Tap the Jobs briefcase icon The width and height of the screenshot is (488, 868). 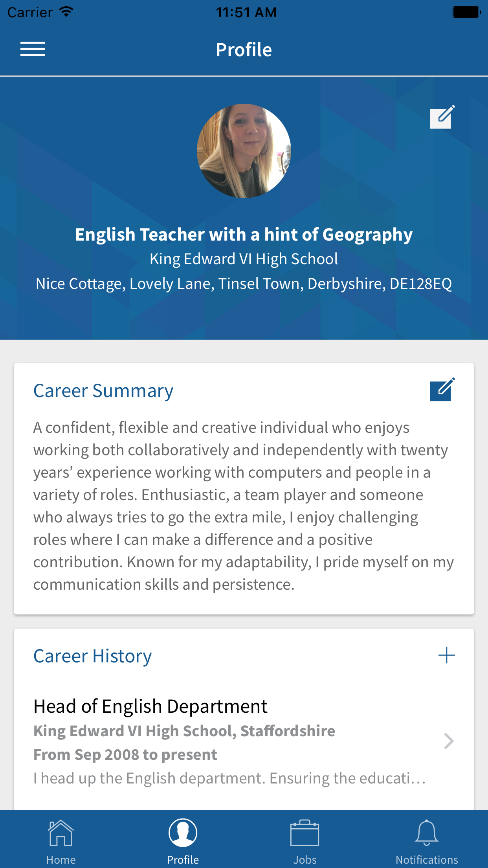click(x=305, y=833)
